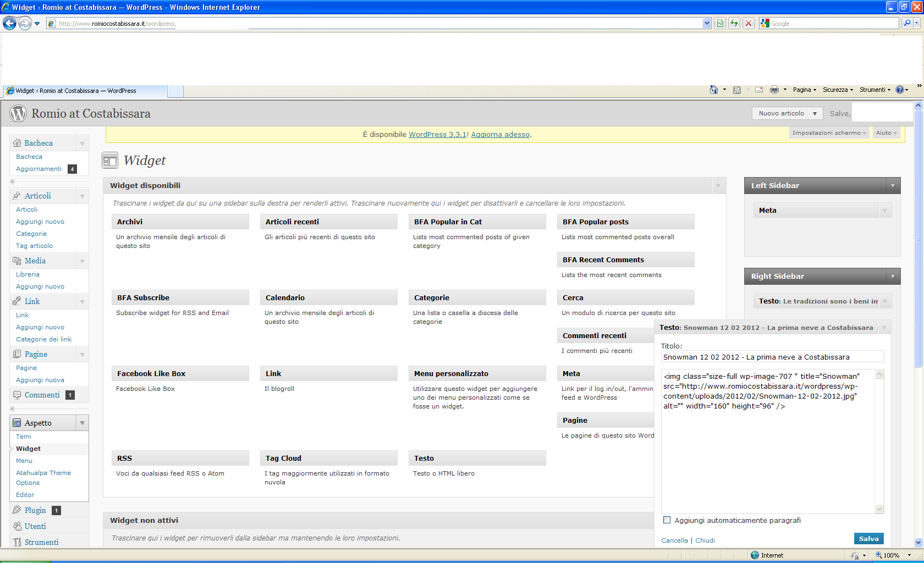
Task: Open Temi under Aspetto
Action: tap(24, 437)
